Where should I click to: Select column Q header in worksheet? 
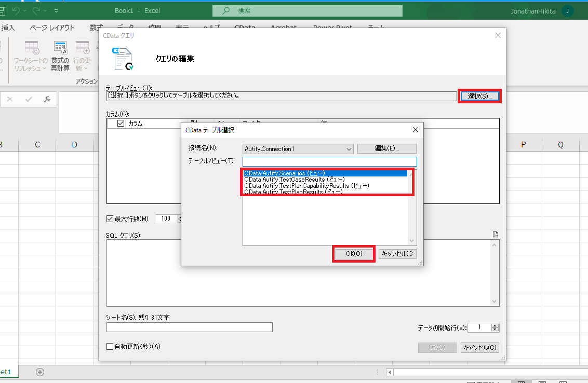tap(560, 145)
